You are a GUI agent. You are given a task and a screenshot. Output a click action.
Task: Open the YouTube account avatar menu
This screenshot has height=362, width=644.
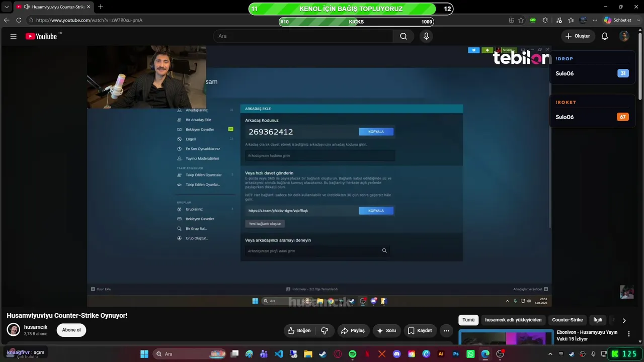click(624, 36)
